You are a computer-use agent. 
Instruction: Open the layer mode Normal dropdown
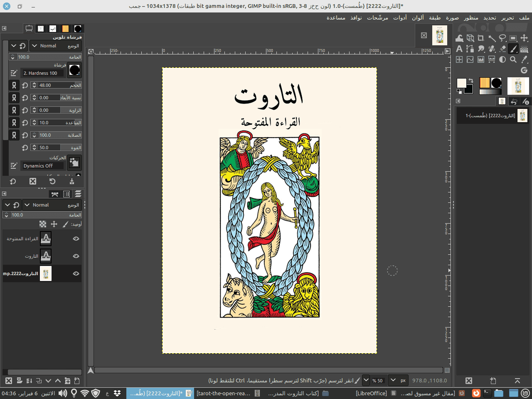point(52,205)
